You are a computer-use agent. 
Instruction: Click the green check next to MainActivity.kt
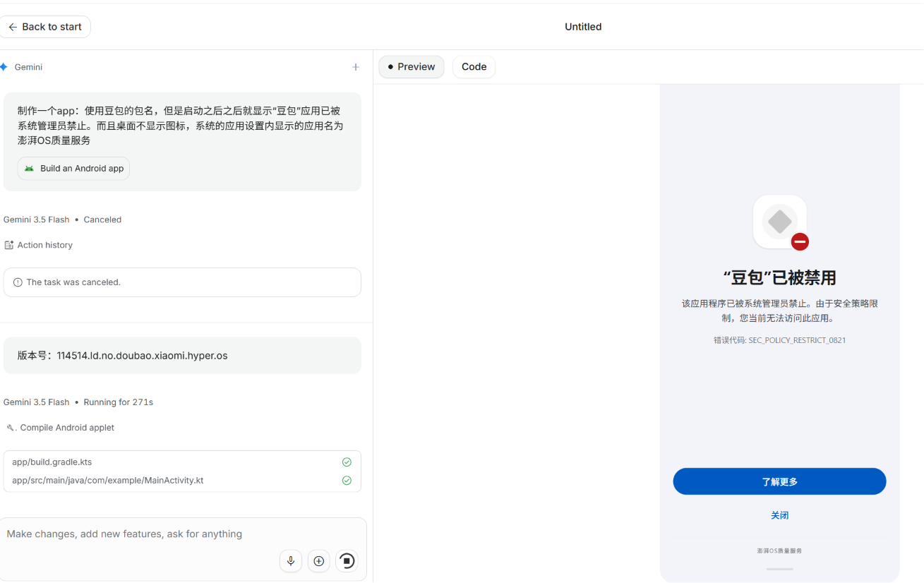tap(347, 481)
